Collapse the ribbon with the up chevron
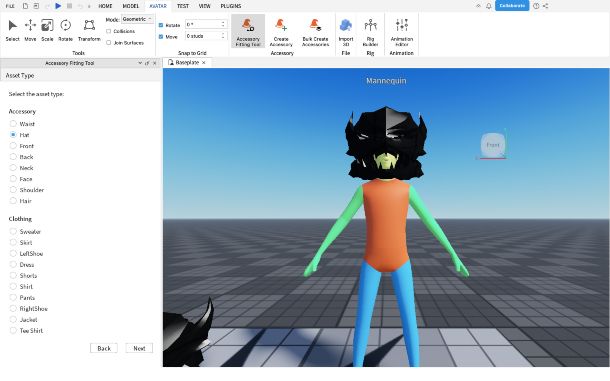 click(x=479, y=6)
